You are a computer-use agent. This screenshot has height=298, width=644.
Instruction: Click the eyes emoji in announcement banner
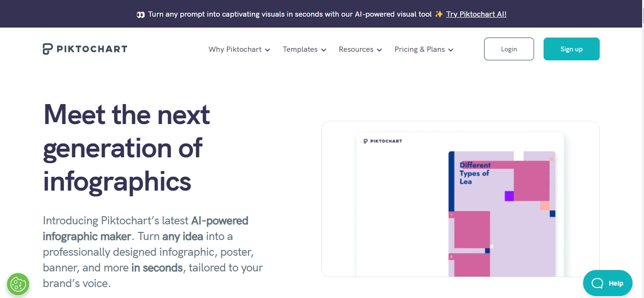[140, 14]
